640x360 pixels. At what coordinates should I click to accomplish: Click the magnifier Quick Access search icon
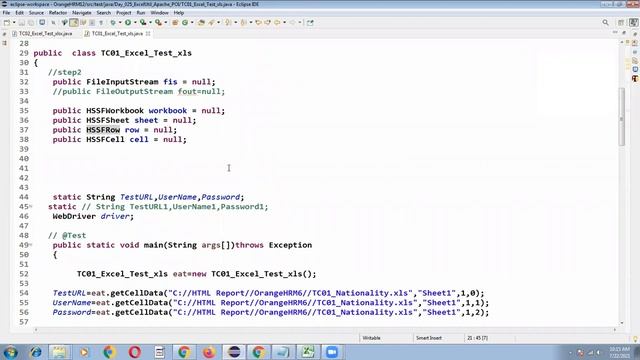pyautogui.click(x=606, y=23)
